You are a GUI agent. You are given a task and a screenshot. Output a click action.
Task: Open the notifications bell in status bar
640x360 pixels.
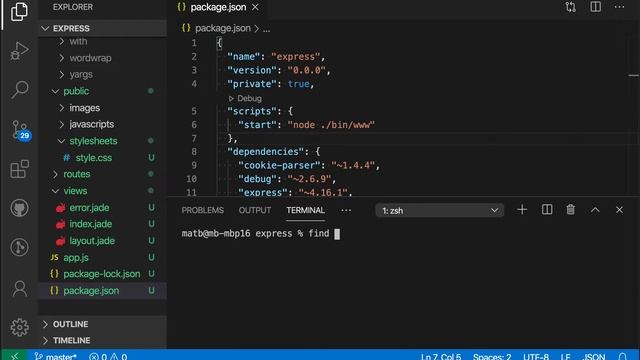[622, 356]
